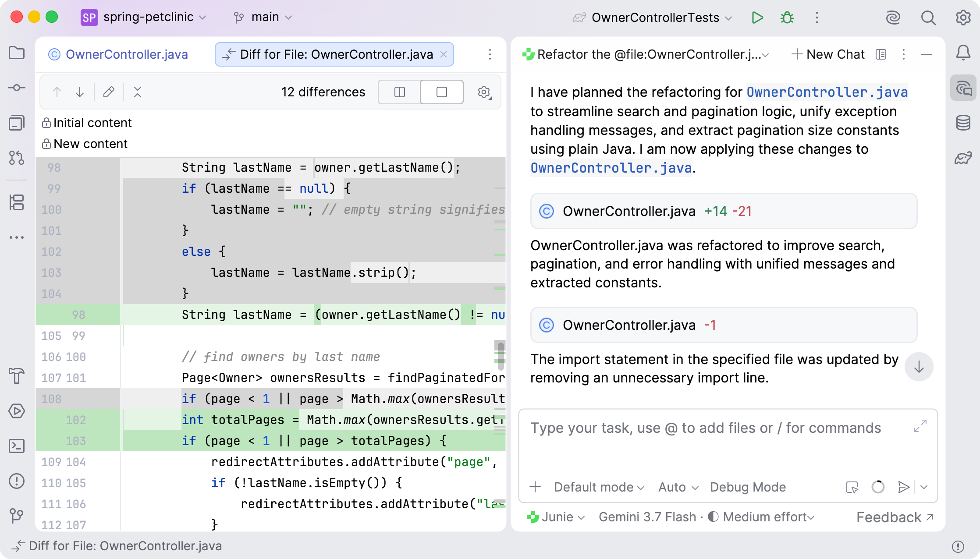This screenshot has width=980, height=559.
Task: Open the Structure tool window
Action: [17, 202]
